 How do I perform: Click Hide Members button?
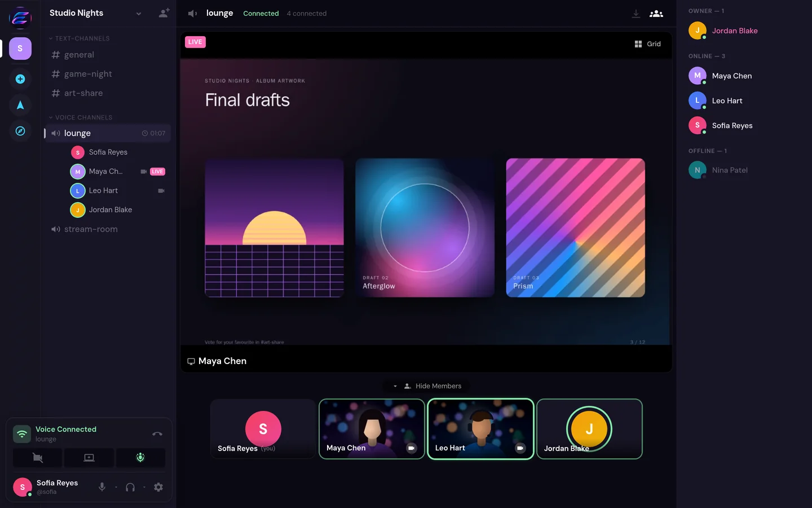(x=433, y=386)
